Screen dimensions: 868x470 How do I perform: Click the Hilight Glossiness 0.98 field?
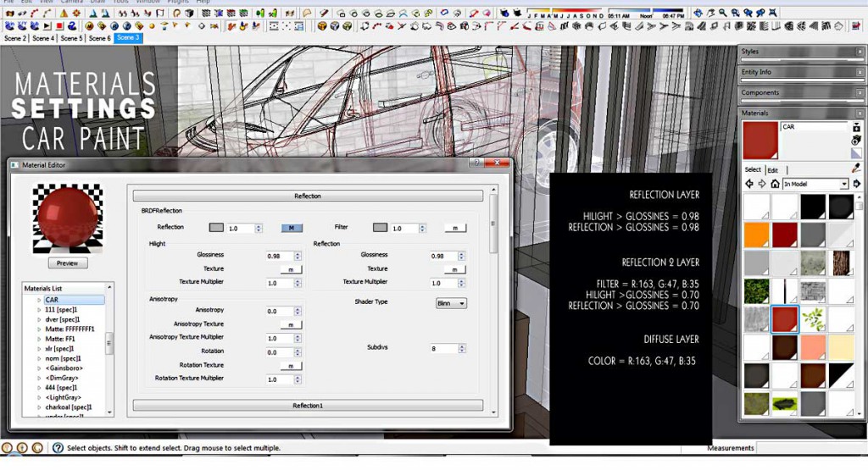(279, 256)
